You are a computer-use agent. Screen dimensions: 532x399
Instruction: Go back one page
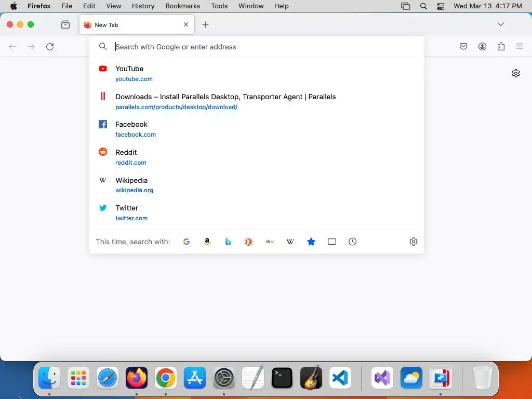pos(12,46)
